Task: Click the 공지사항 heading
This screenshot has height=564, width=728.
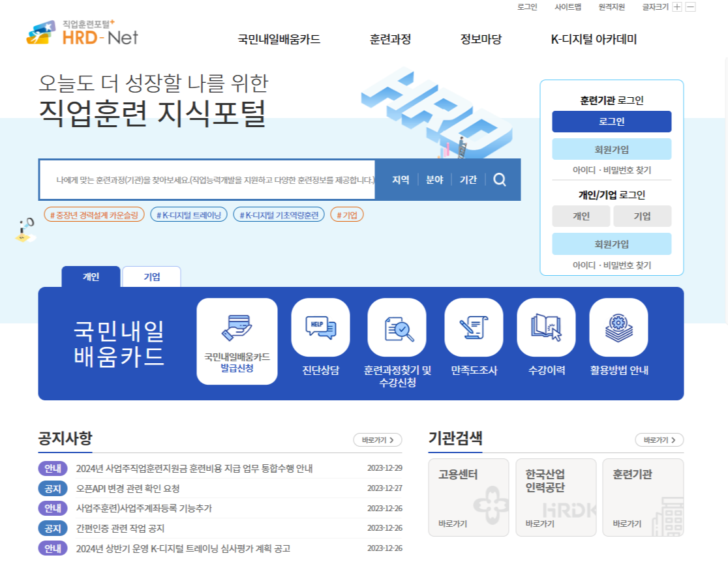Action: 65,438
